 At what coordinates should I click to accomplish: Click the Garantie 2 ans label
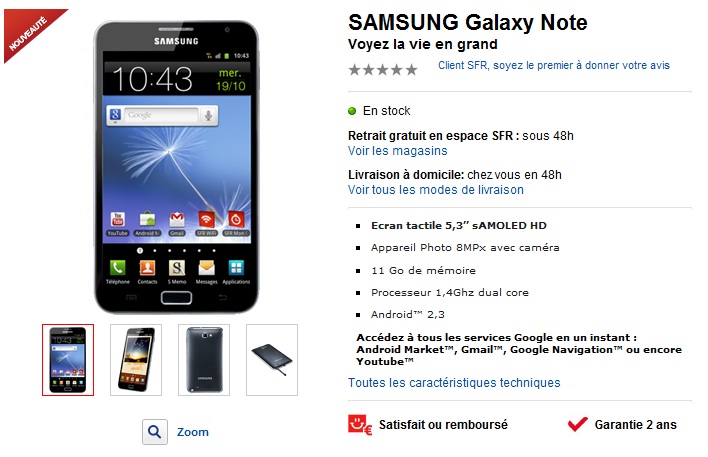point(635,425)
